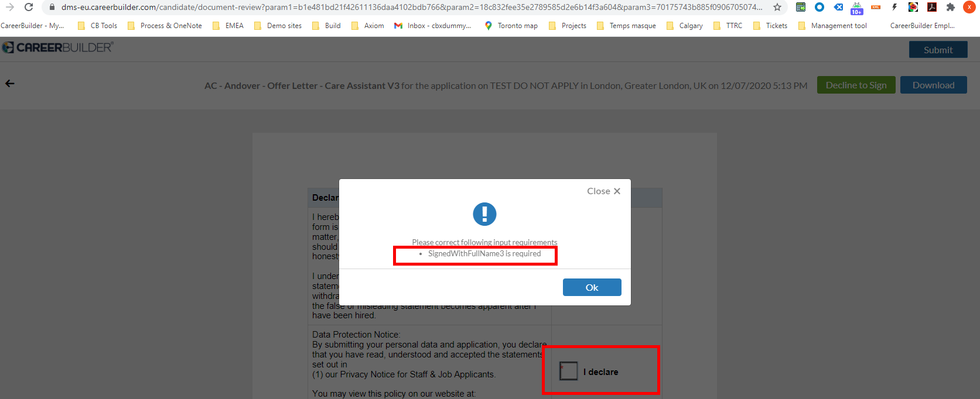Close the dialog via the Close X

coord(604,191)
